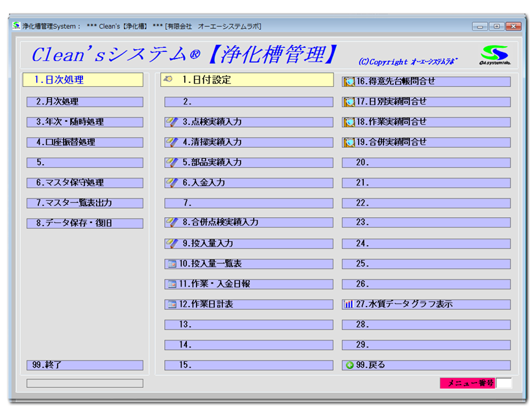The width and height of the screenshot is (532, 415).
Task: Click the empty button numbered 13.
Action: pyautogui.click(x=248, y=325)
